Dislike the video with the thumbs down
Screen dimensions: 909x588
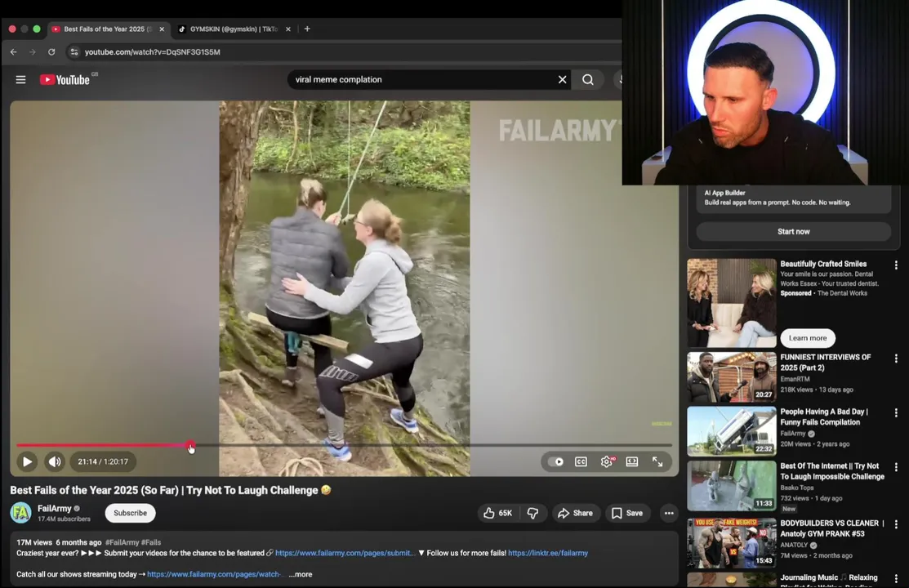click(532, 513)
